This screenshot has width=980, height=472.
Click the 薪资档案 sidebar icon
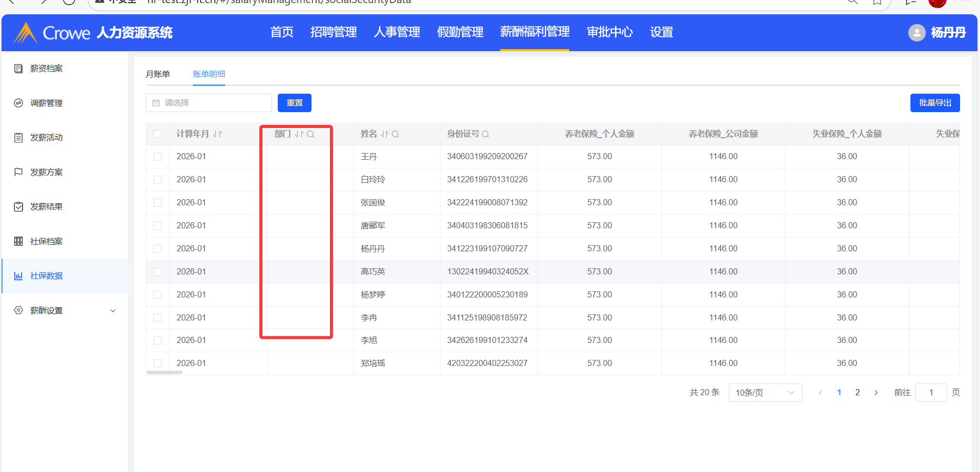coord(18,69)
